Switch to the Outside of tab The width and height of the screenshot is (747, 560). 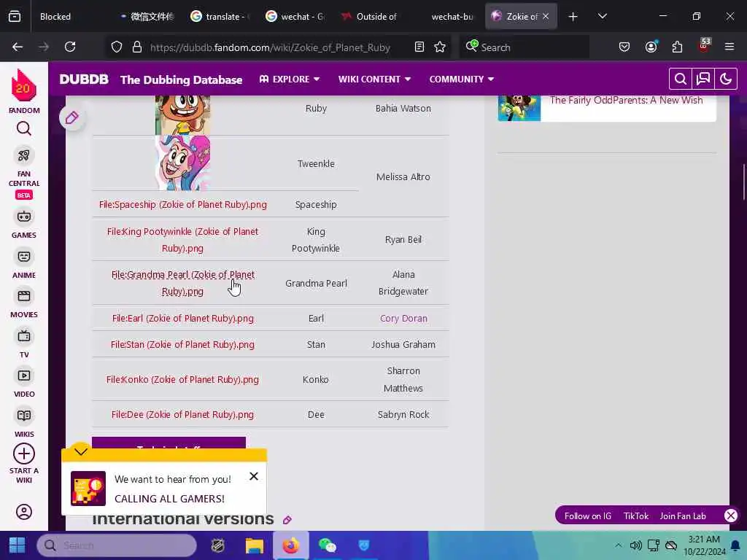click(371, 16)
